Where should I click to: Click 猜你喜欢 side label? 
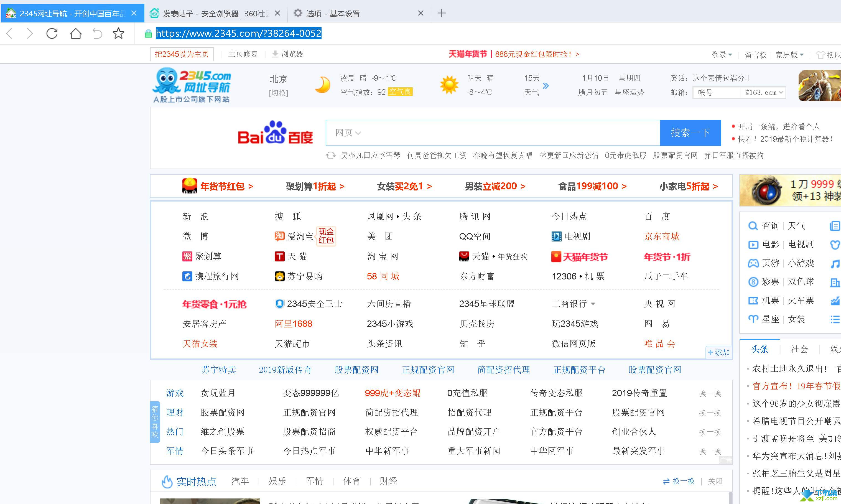[x=155, y=422]
